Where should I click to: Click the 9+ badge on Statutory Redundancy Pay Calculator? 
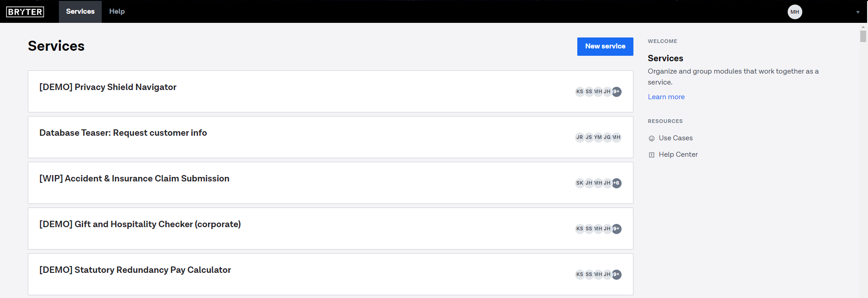pos(617,274)
